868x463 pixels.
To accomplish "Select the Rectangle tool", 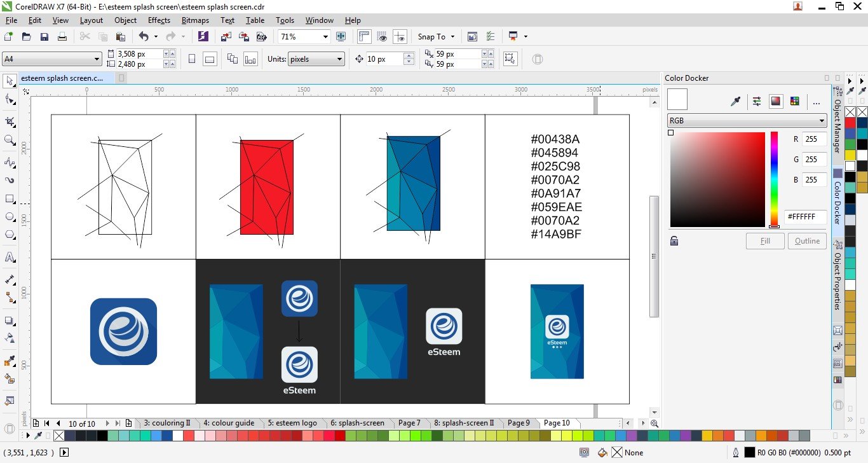I will (10, 198).
